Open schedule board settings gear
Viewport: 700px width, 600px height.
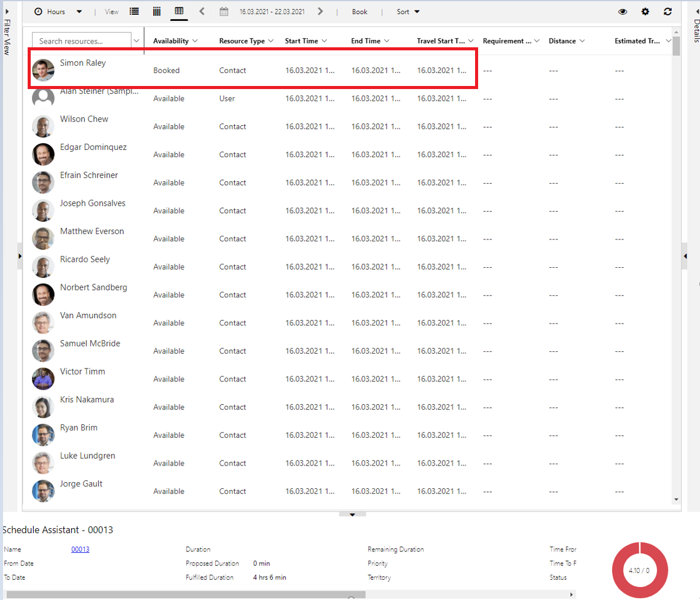(x=645, y=12)
